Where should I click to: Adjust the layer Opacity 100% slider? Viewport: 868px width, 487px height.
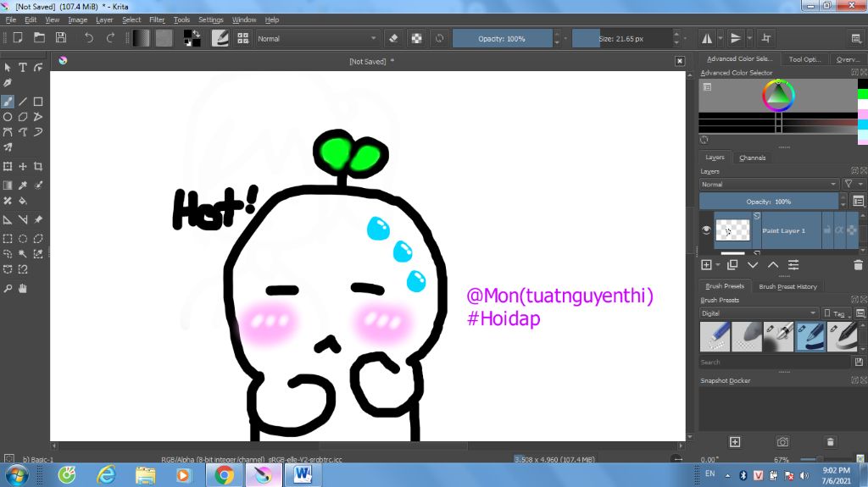(x=769, y=202)
